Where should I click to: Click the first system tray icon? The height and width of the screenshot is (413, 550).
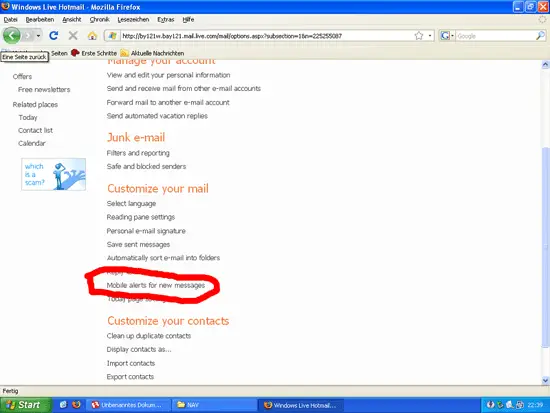coord(490,405)
